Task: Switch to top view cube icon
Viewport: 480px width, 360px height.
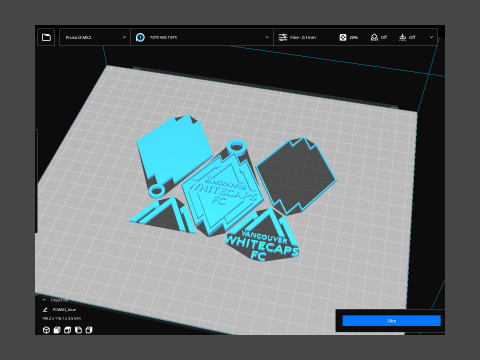Action: (68, 330)
